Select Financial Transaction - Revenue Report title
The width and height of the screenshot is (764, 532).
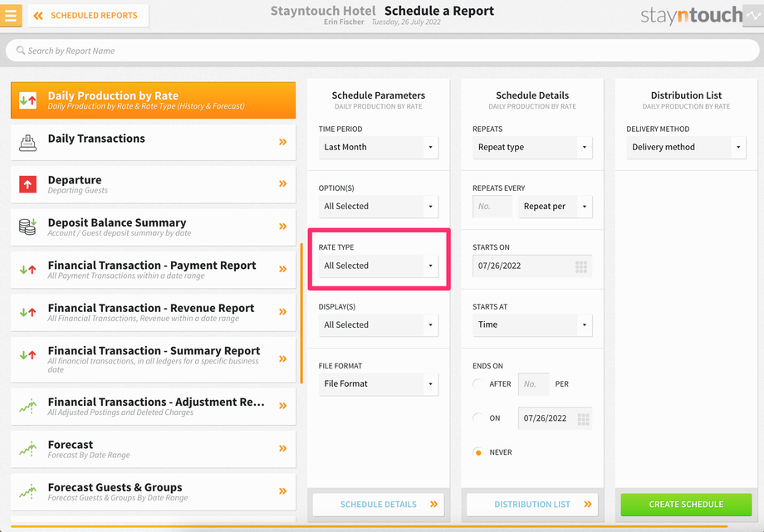tap(151, 308)
